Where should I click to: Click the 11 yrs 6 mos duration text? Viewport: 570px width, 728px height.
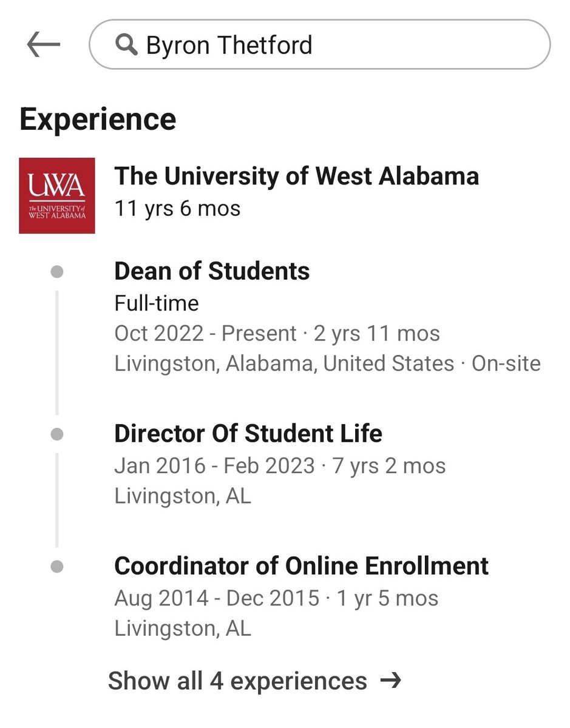177,209
